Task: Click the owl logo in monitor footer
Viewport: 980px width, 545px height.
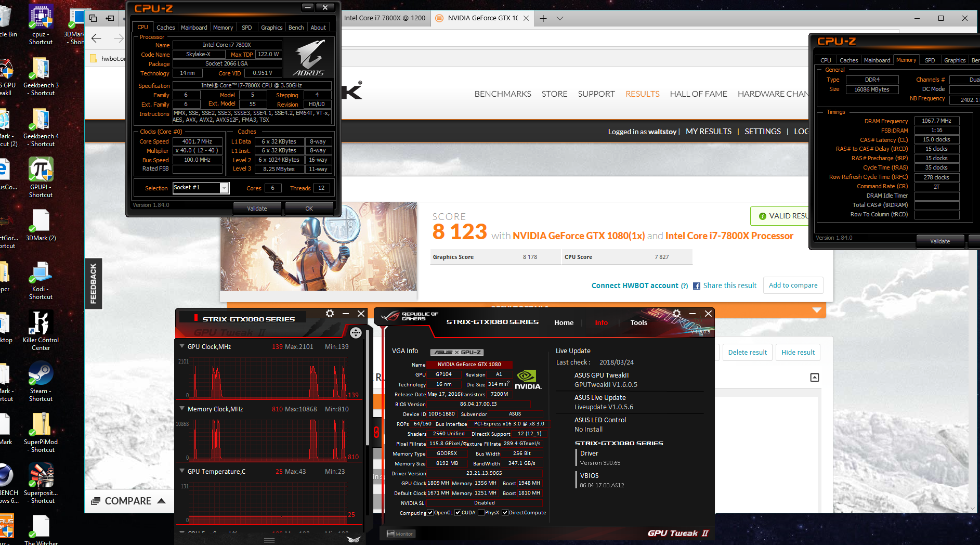Action: click(354, 539)
